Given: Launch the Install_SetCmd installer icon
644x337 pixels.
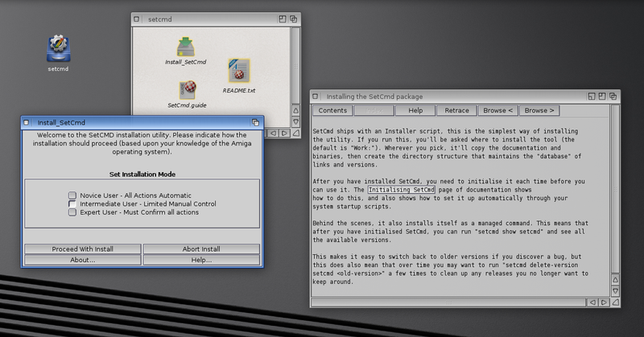Looking at the screenshot, I should [x=186, y=48].
